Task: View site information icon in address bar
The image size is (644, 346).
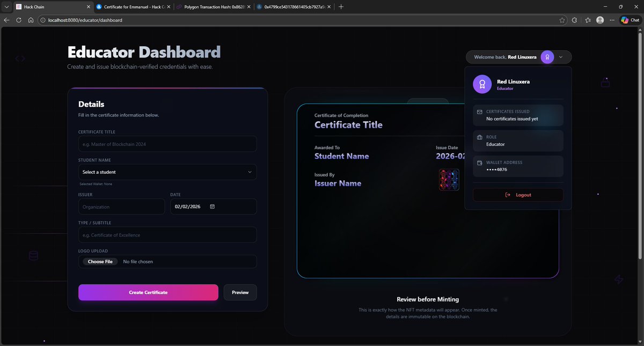Action: pos(42,20)
